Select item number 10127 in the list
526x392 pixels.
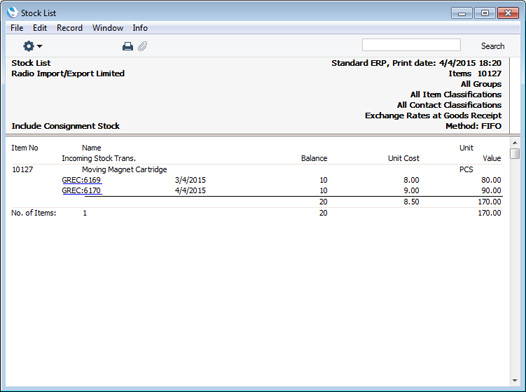(22, 169)
